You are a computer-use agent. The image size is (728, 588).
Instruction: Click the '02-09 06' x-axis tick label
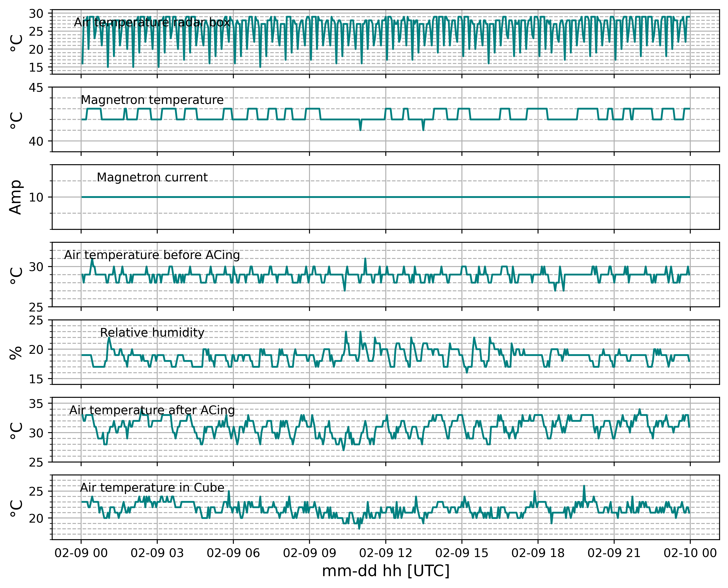coord(233,553)
